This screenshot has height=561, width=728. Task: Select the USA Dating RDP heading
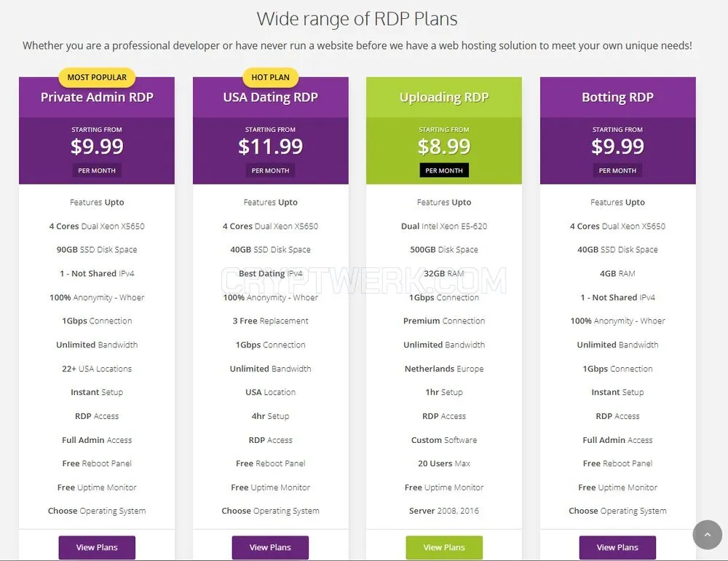(x=270, y=97)
